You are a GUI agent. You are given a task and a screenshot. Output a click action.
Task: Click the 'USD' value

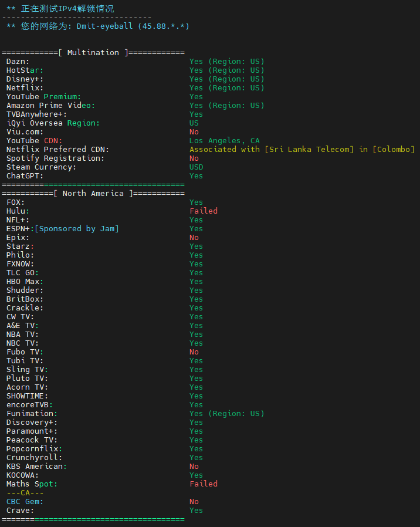click(x=197, y=167)
